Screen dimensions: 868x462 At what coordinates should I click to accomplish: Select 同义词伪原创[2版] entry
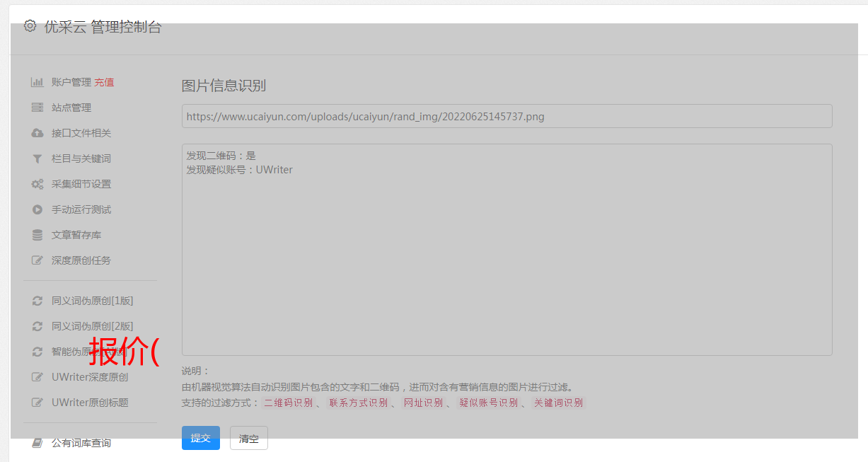coord(92,326)
